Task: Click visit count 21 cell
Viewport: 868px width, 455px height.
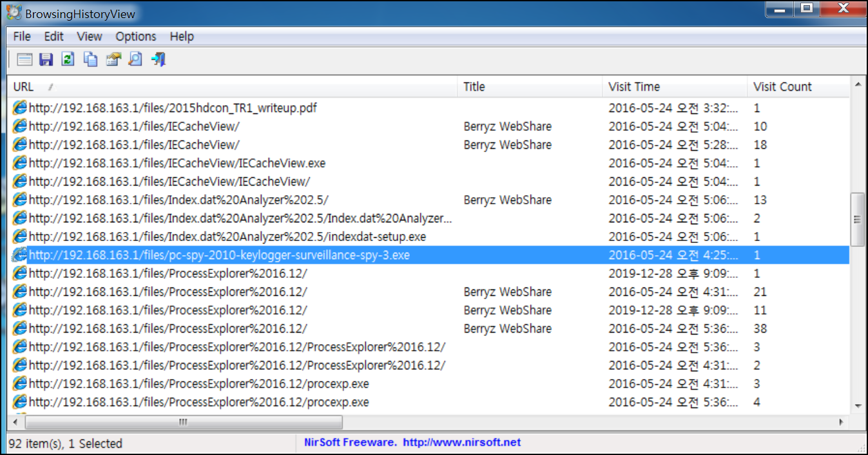Action: pos(760,291)
